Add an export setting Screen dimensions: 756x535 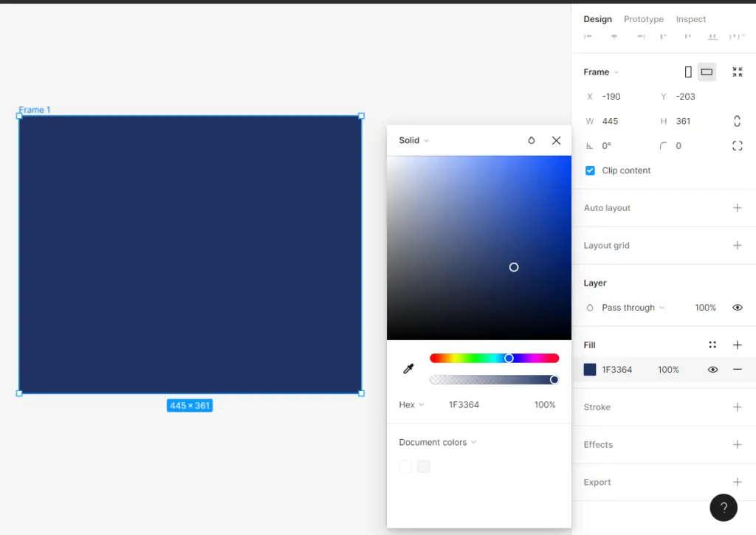click(738, 483)
